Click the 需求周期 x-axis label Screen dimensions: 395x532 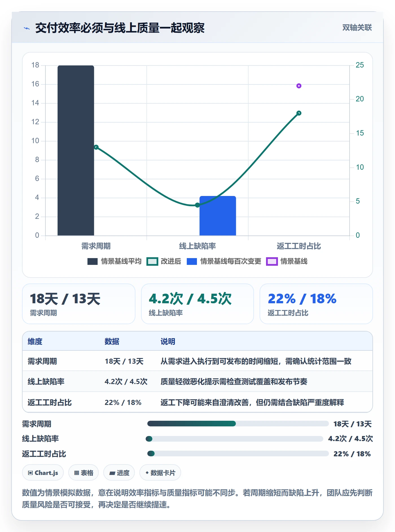coord(96,246)
